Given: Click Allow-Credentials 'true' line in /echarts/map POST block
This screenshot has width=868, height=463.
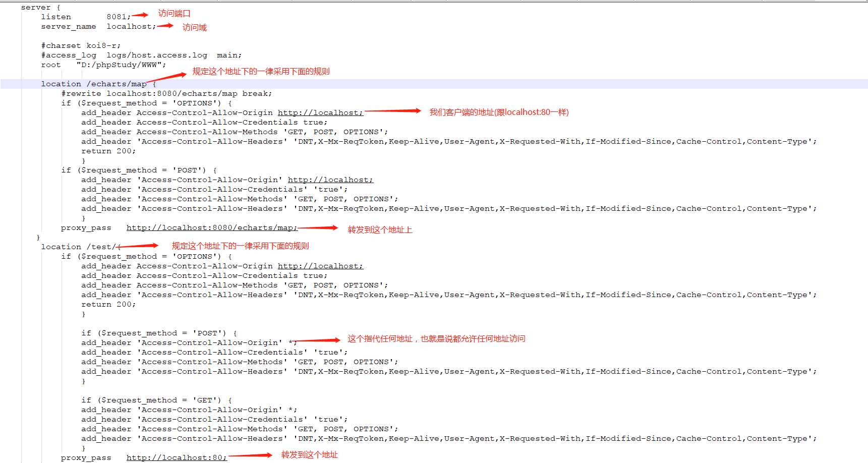Looking at the screenshot, I should click(x=214, y=190).
